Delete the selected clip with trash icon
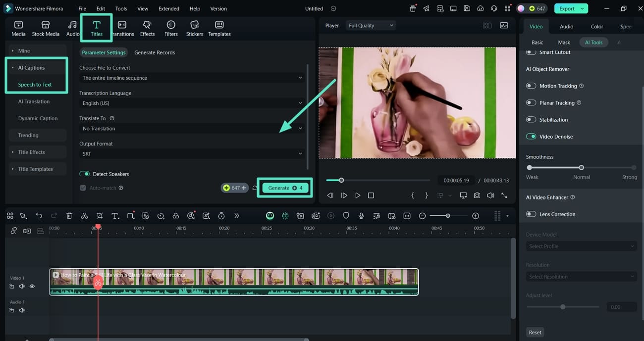The width and height of the screenshot is (644, 341). coord(69,216)
